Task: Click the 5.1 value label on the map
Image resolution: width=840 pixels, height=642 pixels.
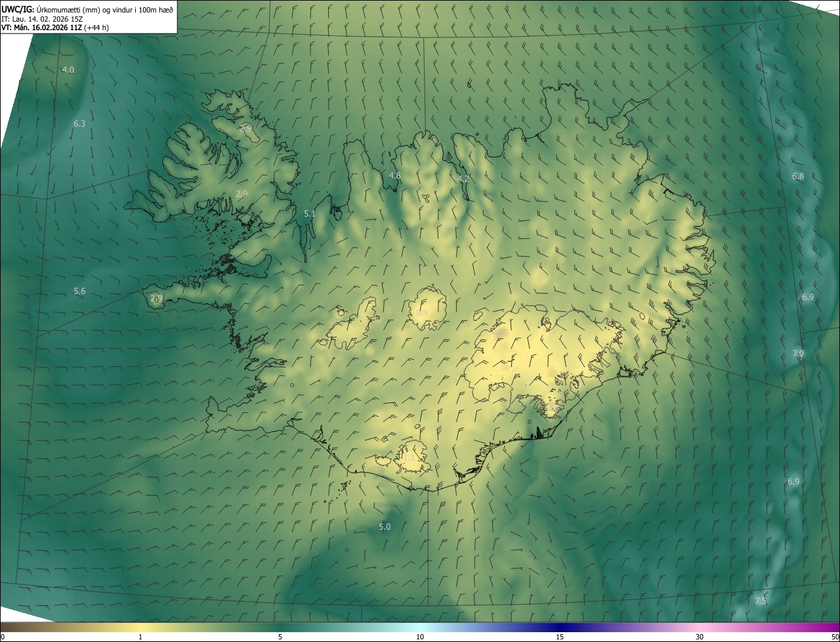Action: pyautogui.click(x=310, y=213)
